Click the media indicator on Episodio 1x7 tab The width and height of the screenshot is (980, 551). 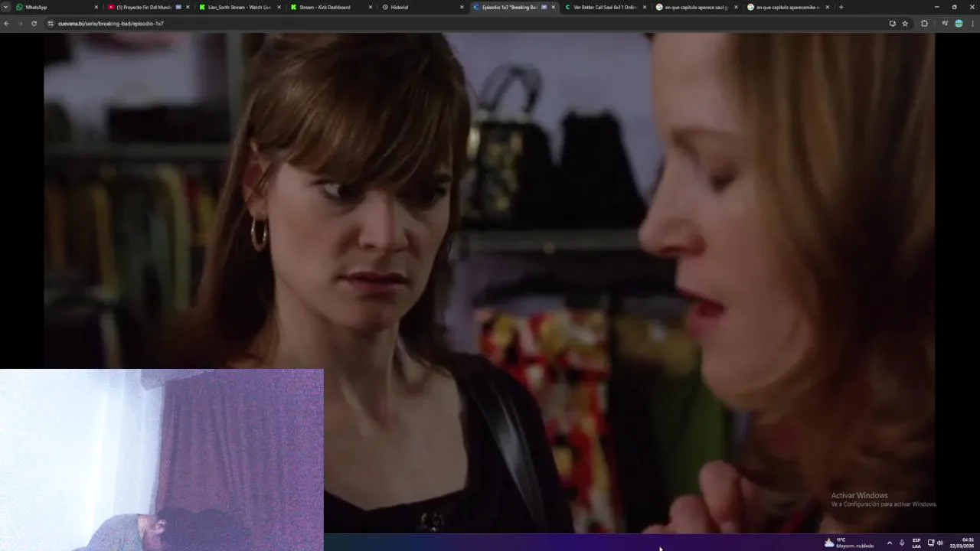click(x=544, y=7)
